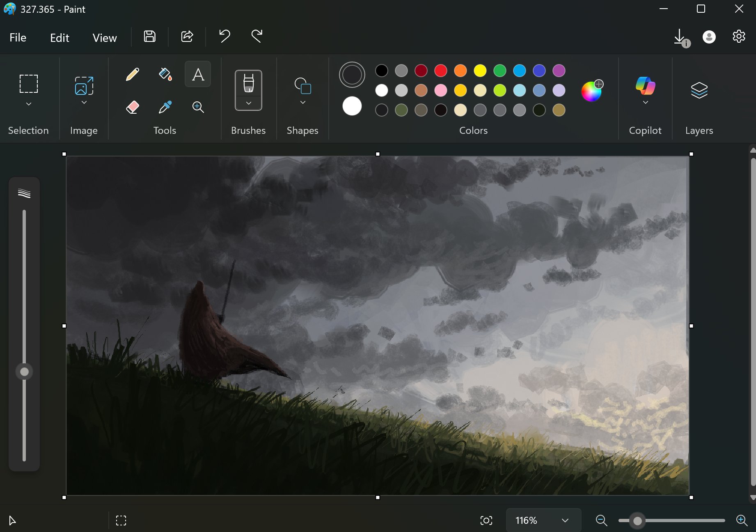756x532 pixels.
Task: Launch the Copilot icon
Action: tap(645, 85)
